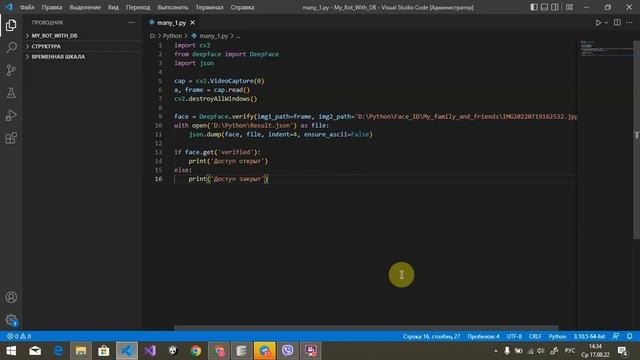Change language mode via Python item

pos(557,336)
